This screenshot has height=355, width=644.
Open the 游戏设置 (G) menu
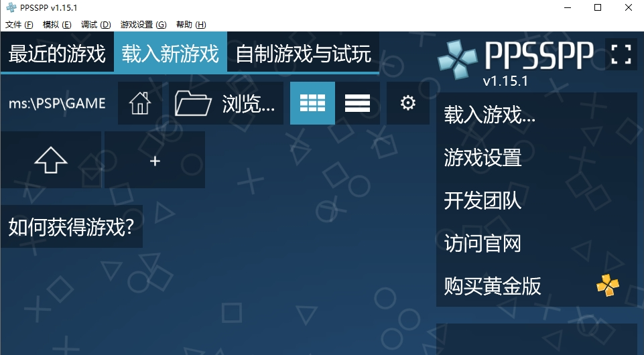click(x=143, y=25)
